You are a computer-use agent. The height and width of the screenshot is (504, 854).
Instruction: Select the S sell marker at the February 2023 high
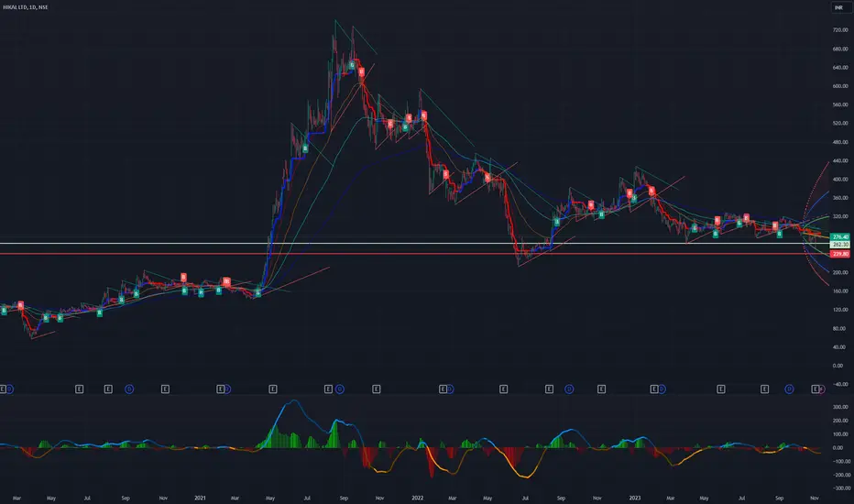pyautogui.click(x=651, y=191)
